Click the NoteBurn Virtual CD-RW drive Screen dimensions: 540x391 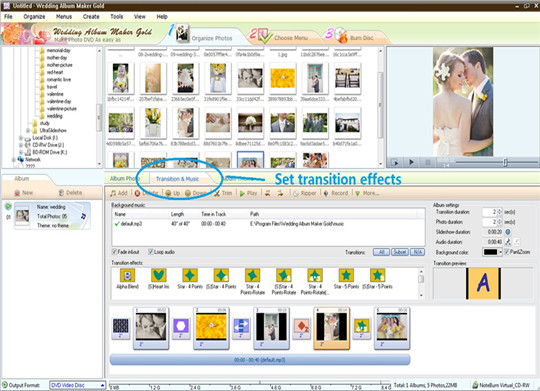[x=501, y=385]
